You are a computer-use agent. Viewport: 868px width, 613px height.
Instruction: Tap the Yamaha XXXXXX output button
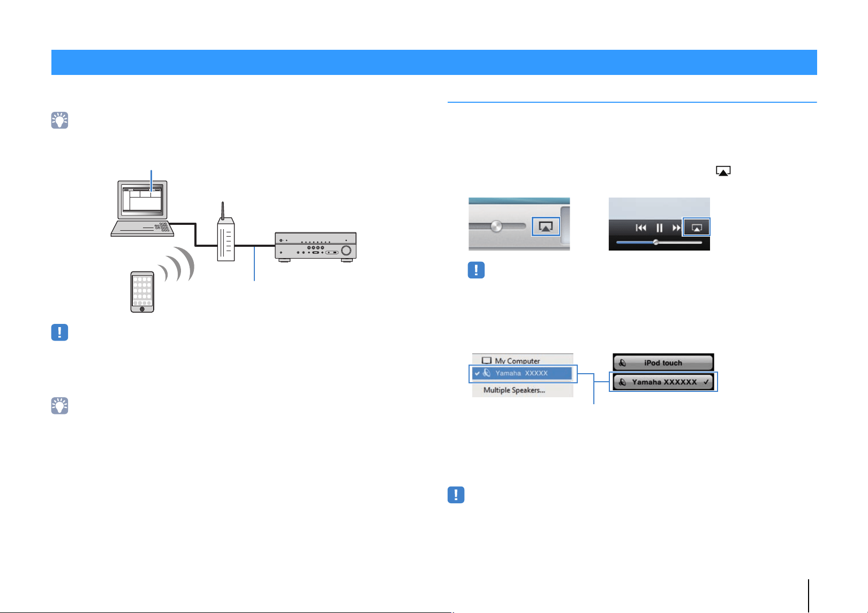click(x=663, y=382)
